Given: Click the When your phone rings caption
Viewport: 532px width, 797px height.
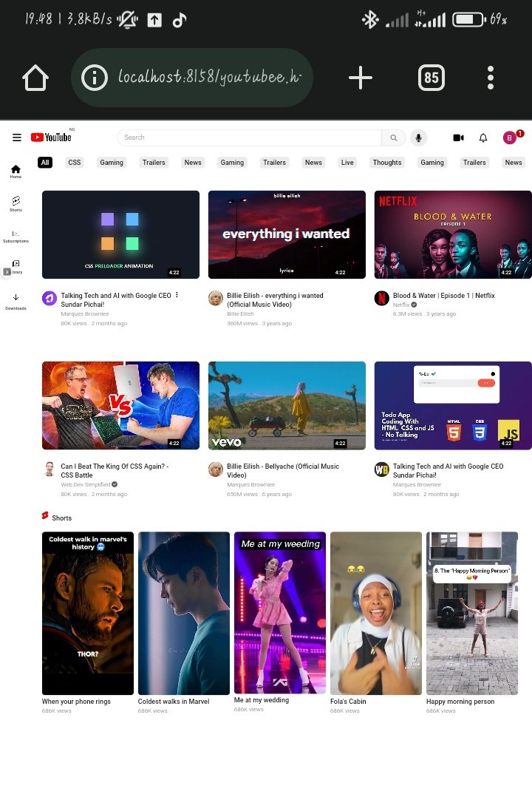Looking at the screenshot, I should click(x=76, y=702).
